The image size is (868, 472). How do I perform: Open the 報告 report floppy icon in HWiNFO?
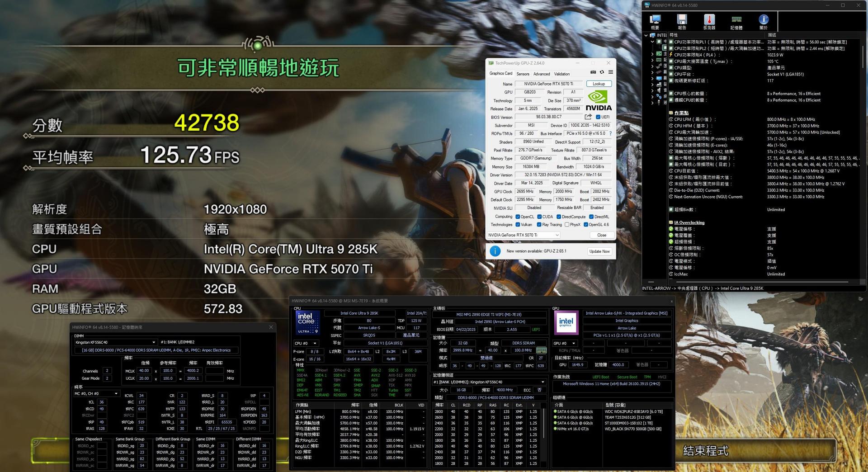[x=682, y=21]
